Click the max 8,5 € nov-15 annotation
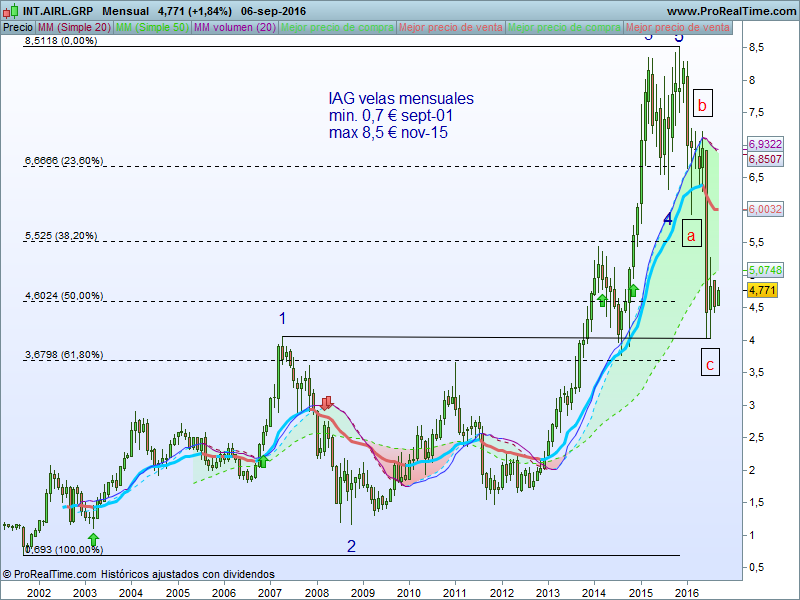Viewport: 800px width, 600px height. pyautogui.click(x=388, y=133)
